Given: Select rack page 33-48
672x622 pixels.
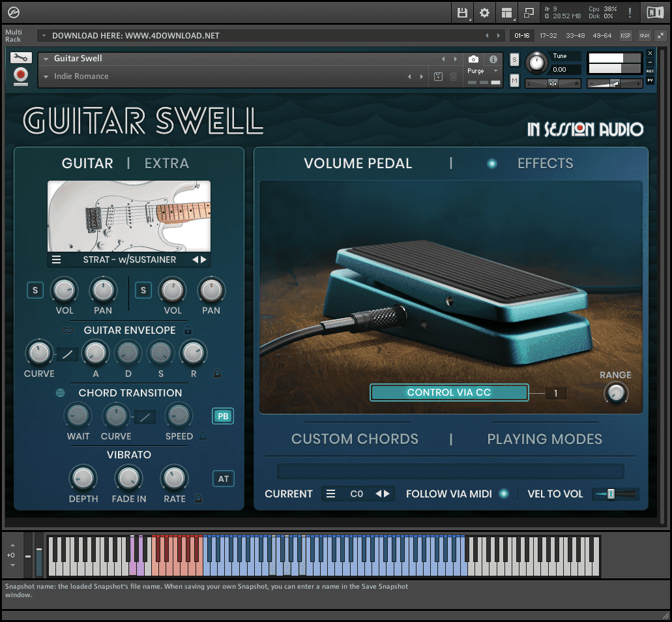Looking at the screenshot, I should (575, 36).
